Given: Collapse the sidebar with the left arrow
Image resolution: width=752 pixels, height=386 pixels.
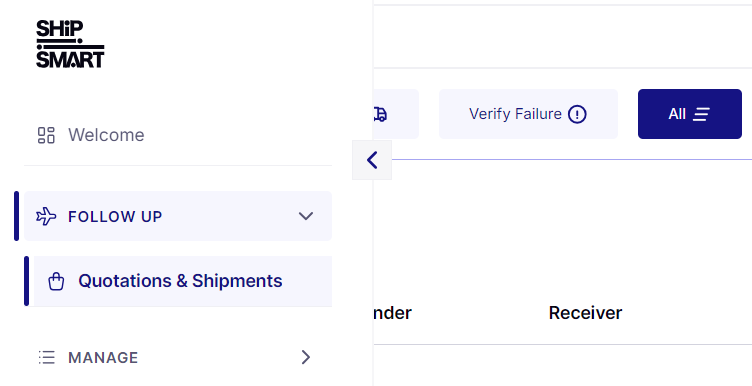Looking at the screenshot, I should [x=372, y=160].
